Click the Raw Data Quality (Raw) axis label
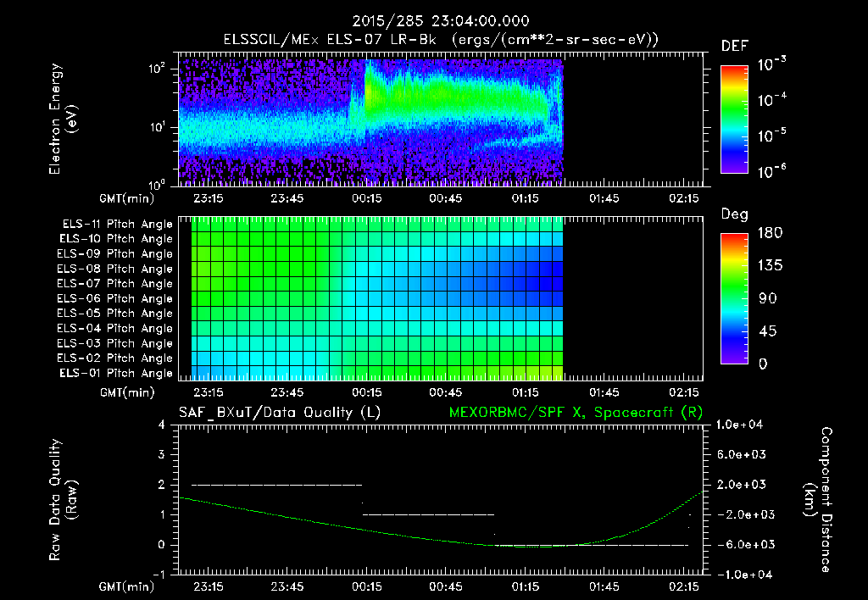868x600 pixels. point(63,500)
